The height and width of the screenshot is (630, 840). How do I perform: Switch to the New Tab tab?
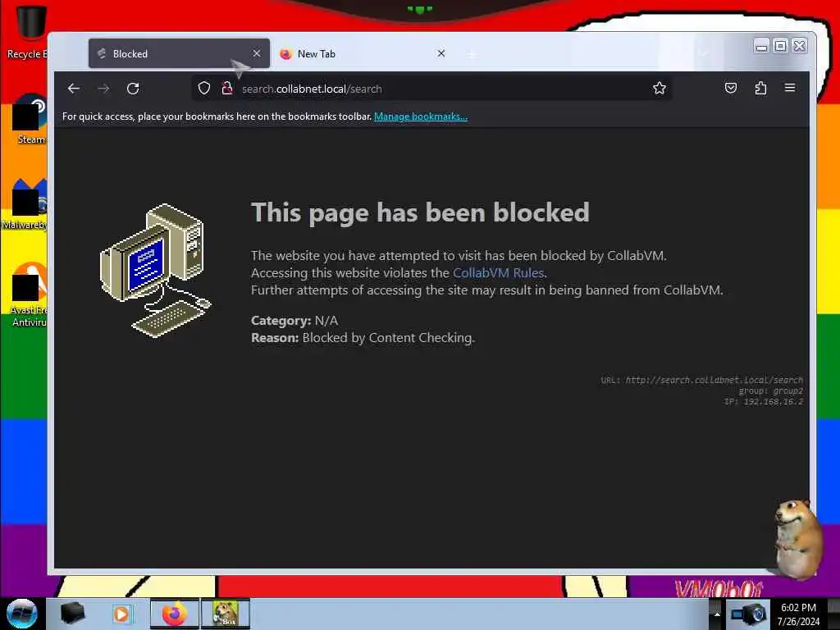pos(362,53)
